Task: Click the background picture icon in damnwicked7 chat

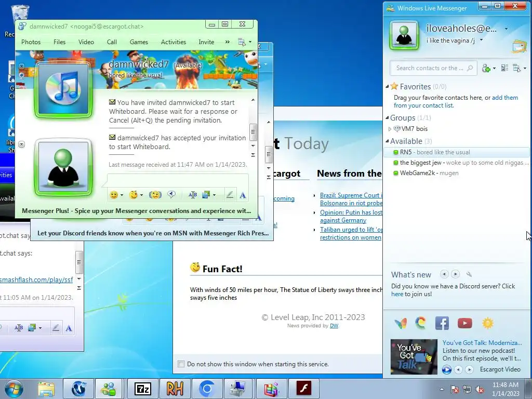Action: point(206,195)
